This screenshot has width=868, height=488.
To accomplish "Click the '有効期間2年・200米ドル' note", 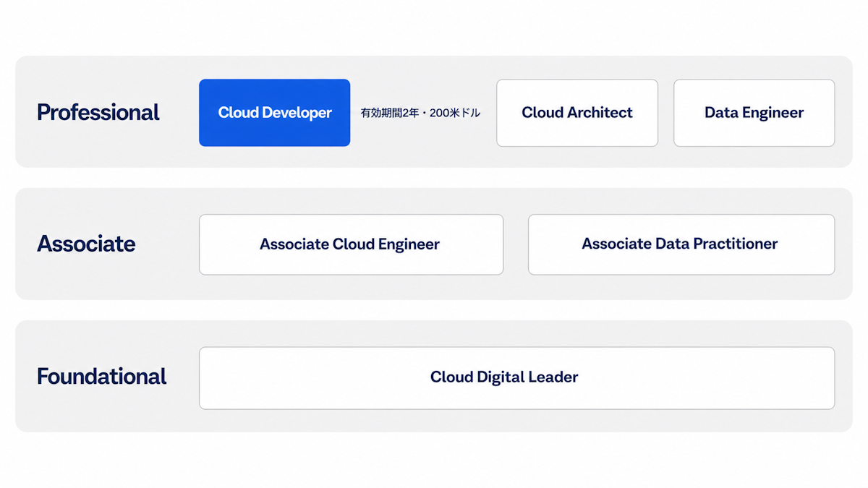I will click(x=420, y=114).
